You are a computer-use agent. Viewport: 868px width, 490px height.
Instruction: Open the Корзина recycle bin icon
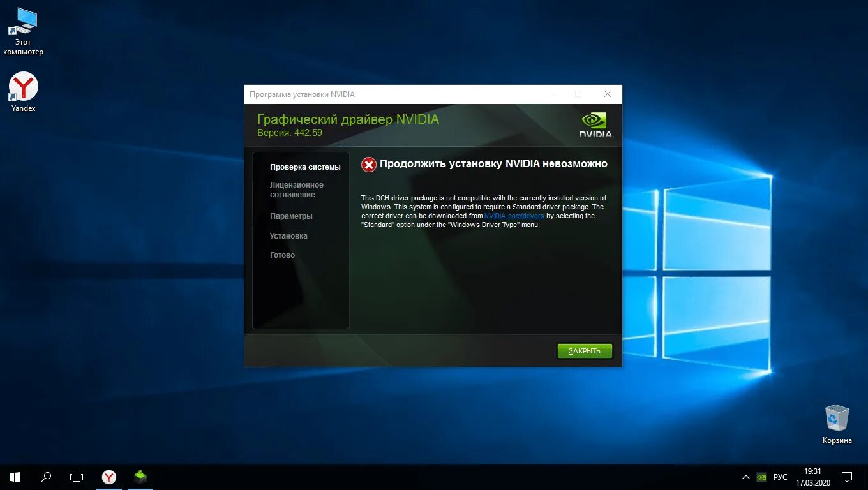click(837, 424)
